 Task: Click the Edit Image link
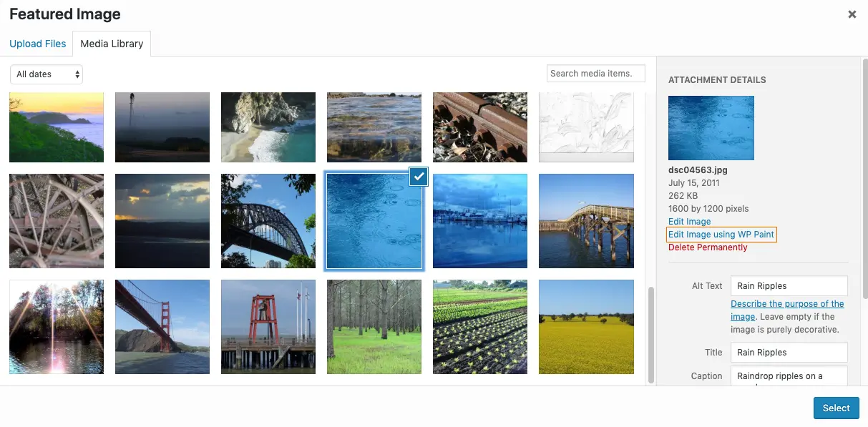point(689,221)
